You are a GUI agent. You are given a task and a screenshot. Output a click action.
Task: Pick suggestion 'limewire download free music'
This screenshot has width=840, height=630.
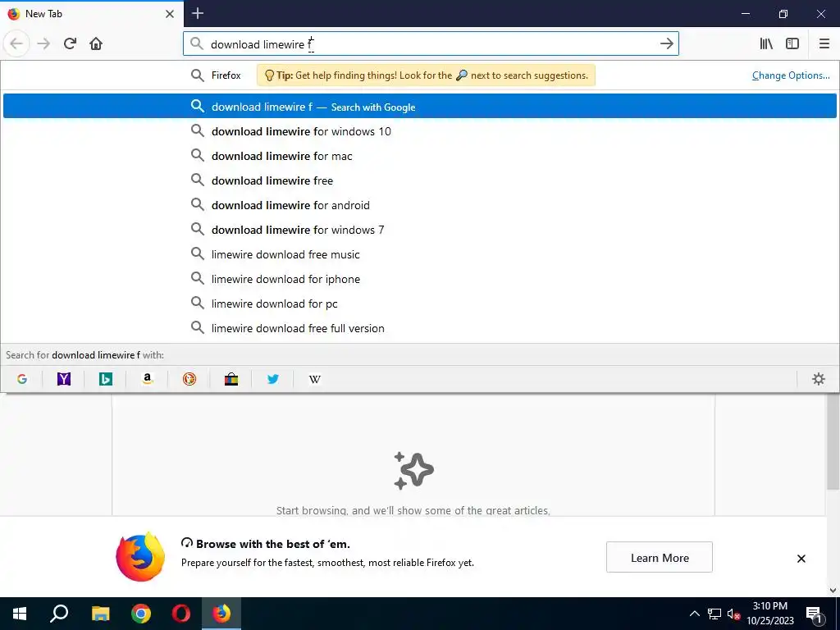pos(419,254)
